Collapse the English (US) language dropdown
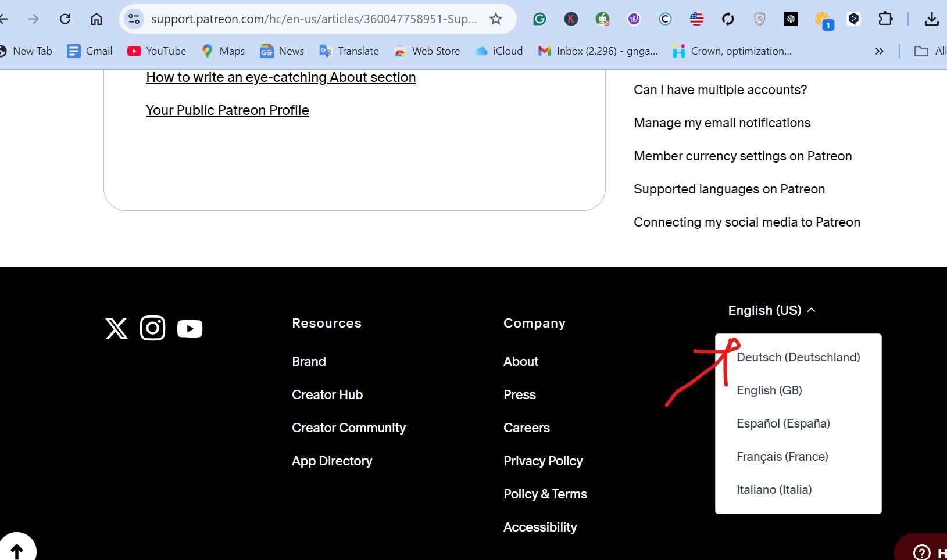The width and height of the screenshot is (947, 560). tap(771, 310)
